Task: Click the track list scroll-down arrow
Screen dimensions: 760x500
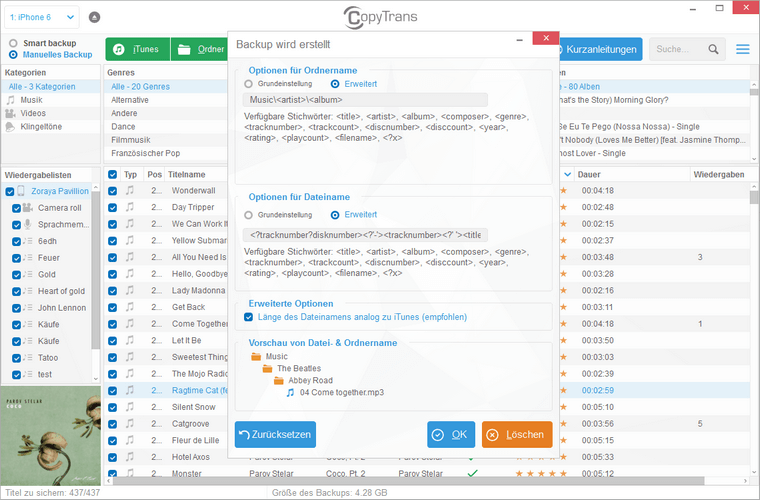Action: [x=754, y=472]
